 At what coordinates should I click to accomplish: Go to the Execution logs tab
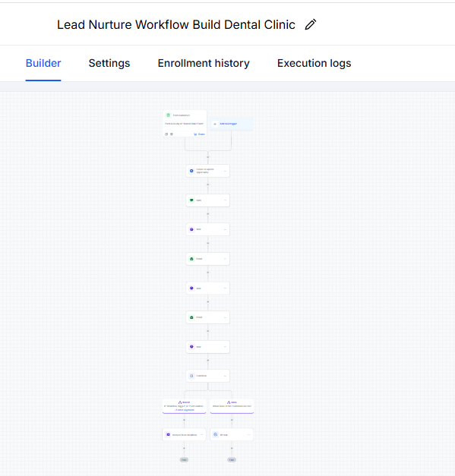pos(314,63)
